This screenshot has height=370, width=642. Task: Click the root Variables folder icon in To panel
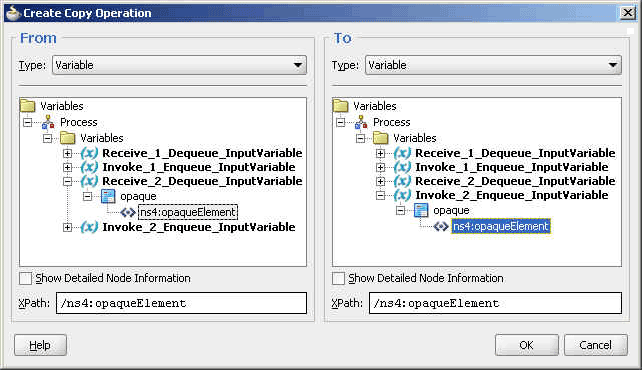[x=341, y=106]
